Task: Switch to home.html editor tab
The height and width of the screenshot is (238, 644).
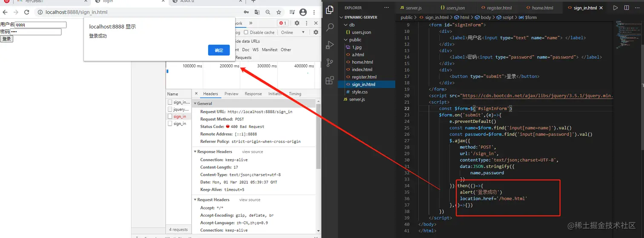Action: (x=541, y=8)
